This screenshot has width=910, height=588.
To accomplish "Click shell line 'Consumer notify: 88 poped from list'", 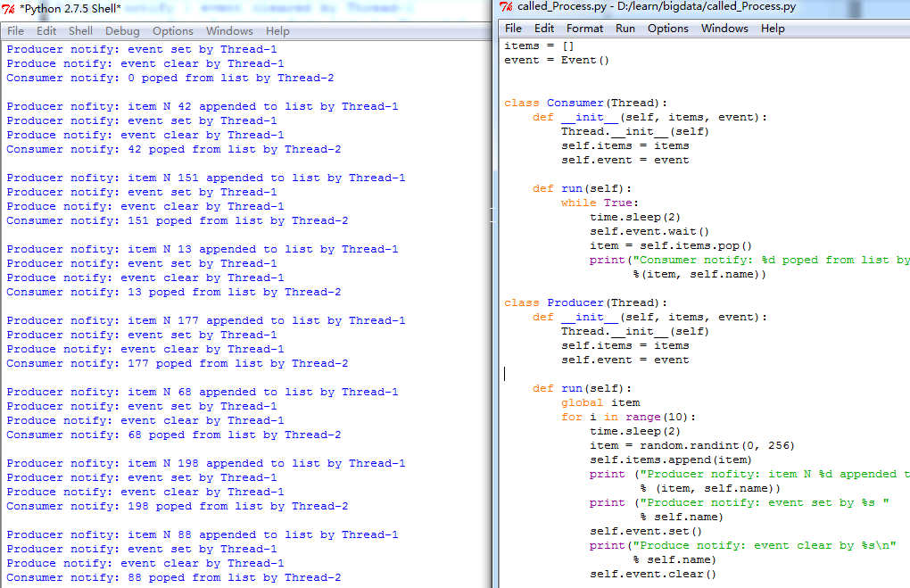I will tap(174, 577).
